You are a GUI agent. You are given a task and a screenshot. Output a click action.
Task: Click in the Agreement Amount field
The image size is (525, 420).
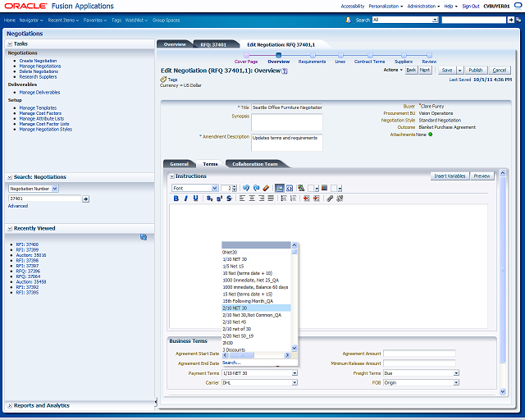click(x=419, y=354)
